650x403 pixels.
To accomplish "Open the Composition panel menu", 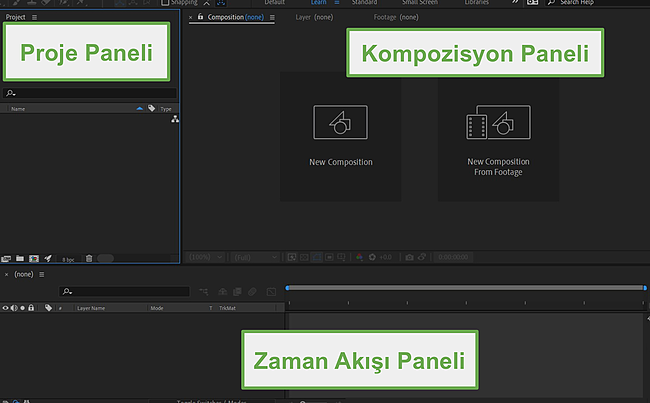I will tap(272, 17).
